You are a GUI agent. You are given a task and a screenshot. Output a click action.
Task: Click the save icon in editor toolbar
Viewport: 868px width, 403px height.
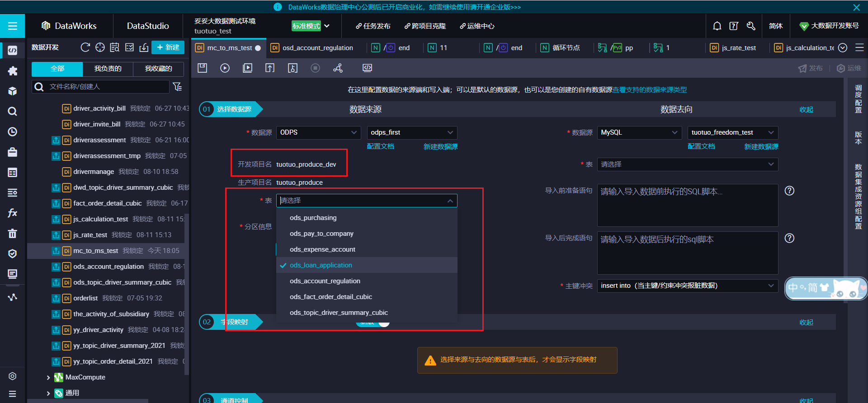202,68
